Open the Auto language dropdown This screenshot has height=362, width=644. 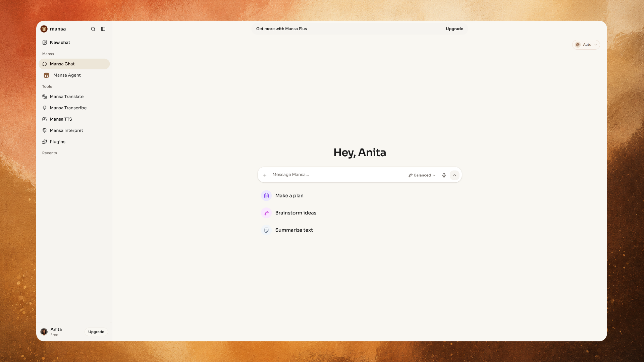coord(586,45)
